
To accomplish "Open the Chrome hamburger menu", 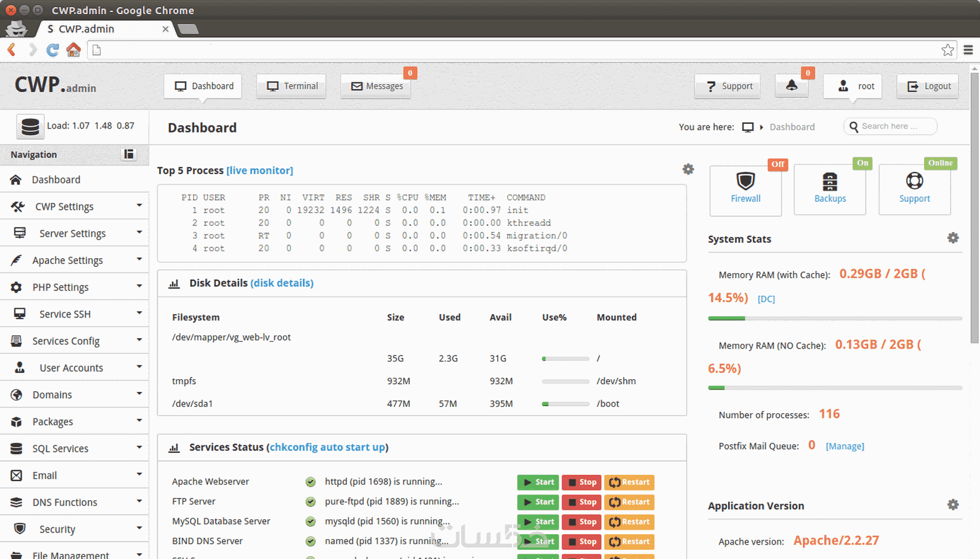I will [968, 50].
